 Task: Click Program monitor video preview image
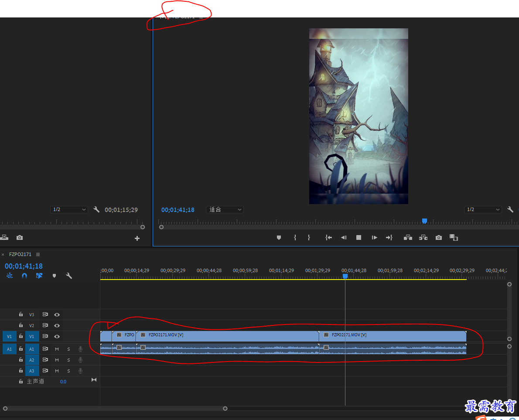point(359,116)
